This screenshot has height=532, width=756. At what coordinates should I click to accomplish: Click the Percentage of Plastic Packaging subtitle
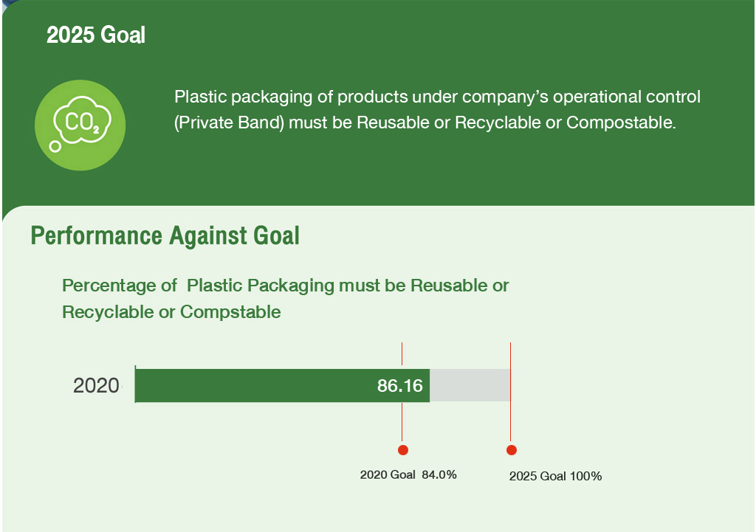pos(286,286)
